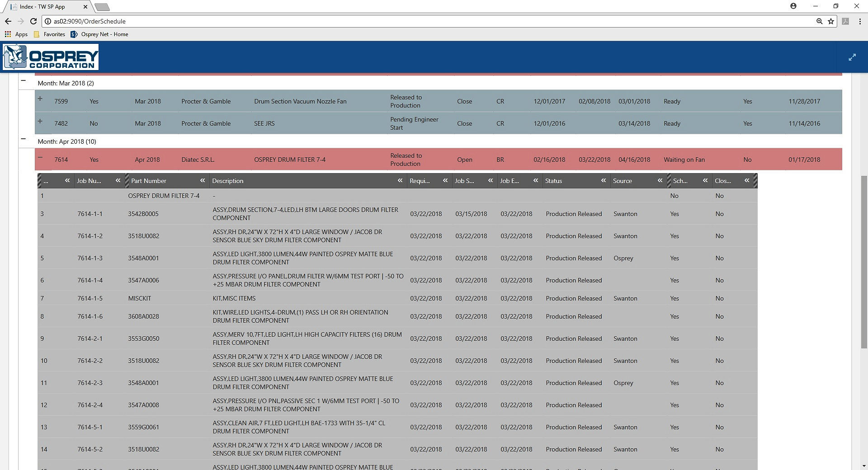Image resolution: width=868 pixels, height=470 pixels.
Task: Click the Osprey Corporation logo
Action: click(x=51, y=57)
